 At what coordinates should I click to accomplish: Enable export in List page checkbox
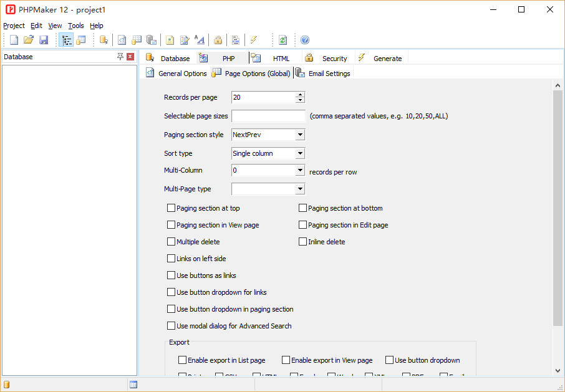pos(182,360)
